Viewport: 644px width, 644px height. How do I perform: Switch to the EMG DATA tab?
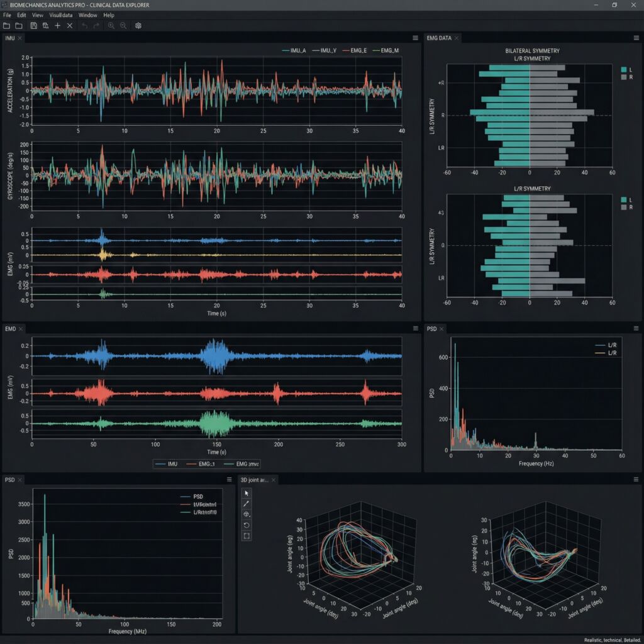pyautogui.click(x=439, y=38)
